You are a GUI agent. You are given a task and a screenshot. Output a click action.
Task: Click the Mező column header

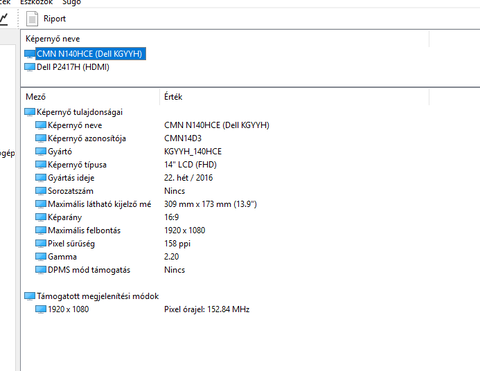point(36,97)
